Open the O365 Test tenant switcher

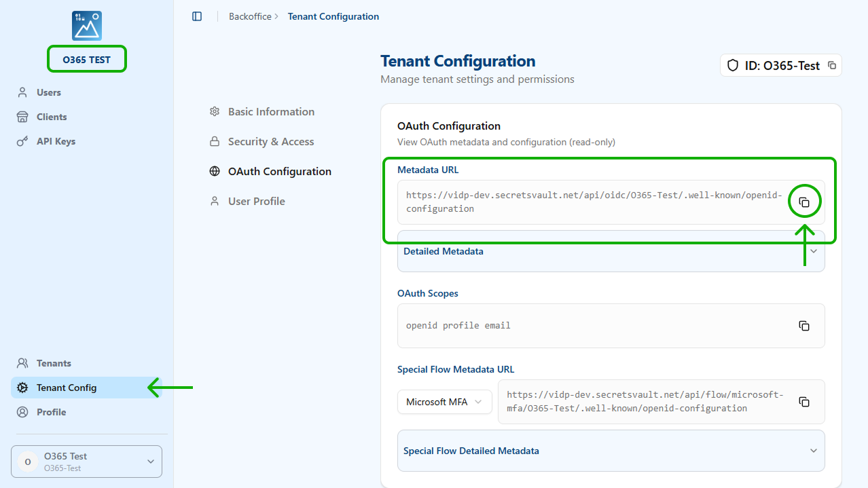tap(86, 462)
